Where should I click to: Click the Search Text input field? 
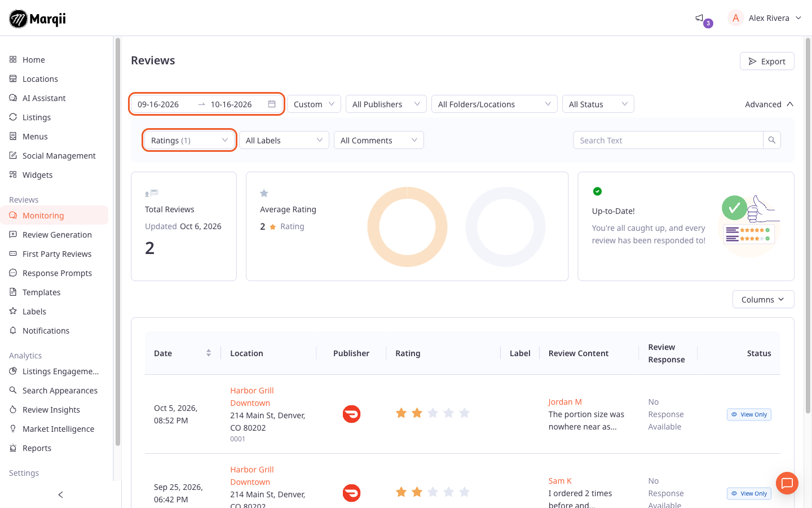668,140
